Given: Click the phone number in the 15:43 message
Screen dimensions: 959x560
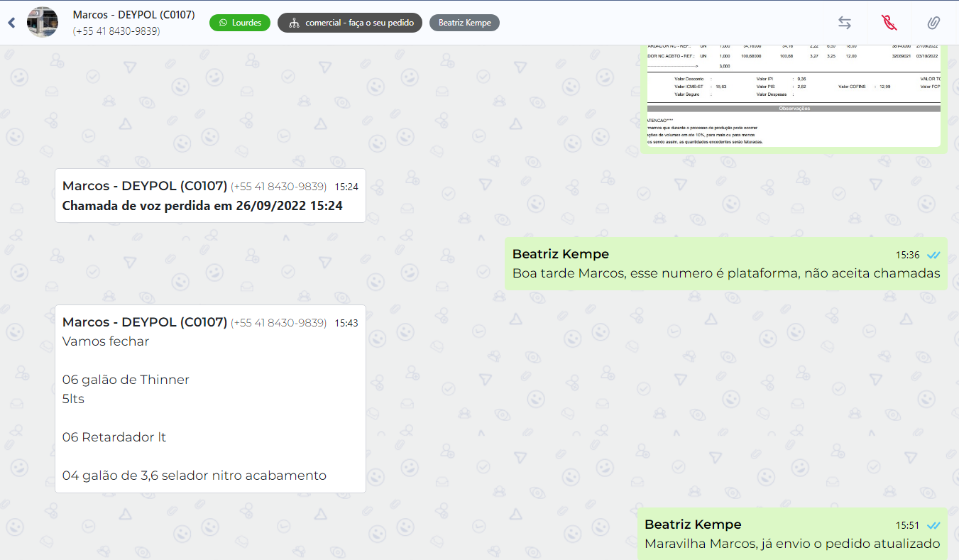Looking at the screenshot, I should [278, 324].
